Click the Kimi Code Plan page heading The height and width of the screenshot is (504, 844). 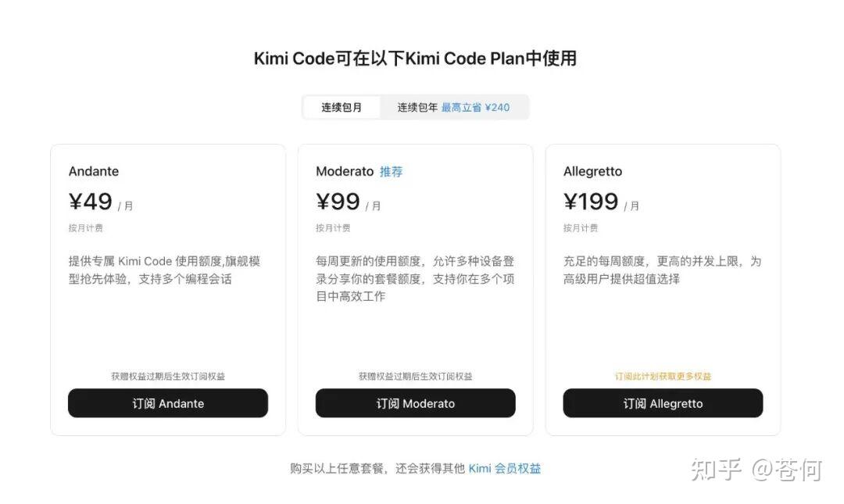click(x=415, y=59)
